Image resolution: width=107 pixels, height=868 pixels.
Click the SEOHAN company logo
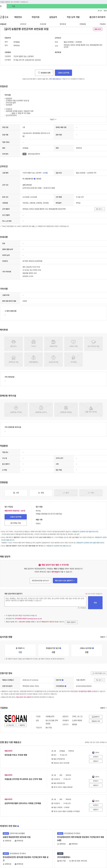(x=16, y=718)
